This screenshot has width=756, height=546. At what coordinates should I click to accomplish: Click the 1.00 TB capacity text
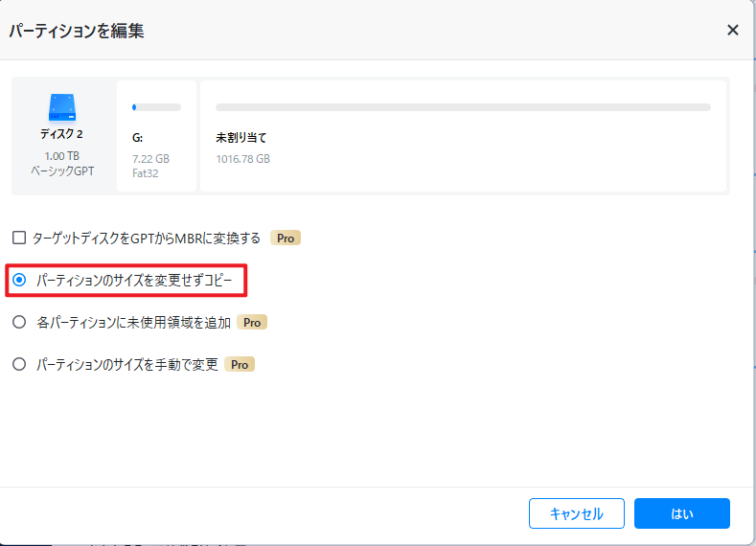point(61,156)
